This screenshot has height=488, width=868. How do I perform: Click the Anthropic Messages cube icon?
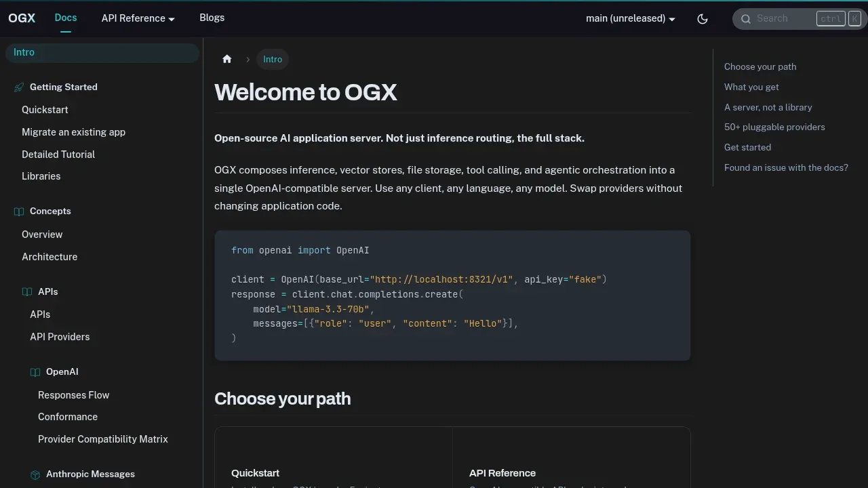(35, 474)
